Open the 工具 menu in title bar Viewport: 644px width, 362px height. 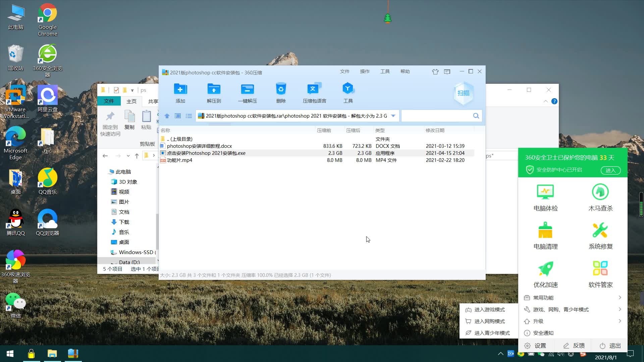click(x=385, y=71)
